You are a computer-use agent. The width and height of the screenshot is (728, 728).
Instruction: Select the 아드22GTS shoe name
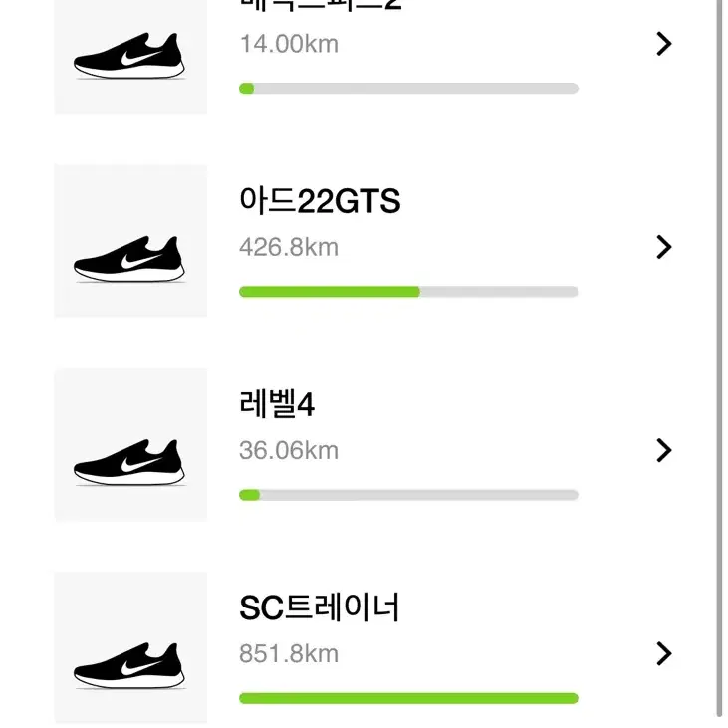point(320,201)
